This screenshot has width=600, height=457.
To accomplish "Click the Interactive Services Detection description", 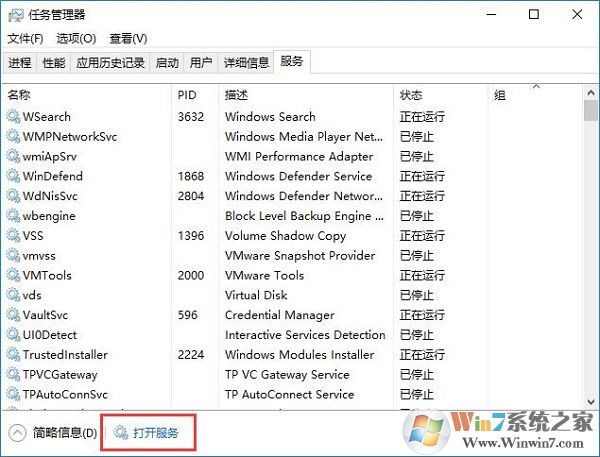I will click(x=305, y=335).
